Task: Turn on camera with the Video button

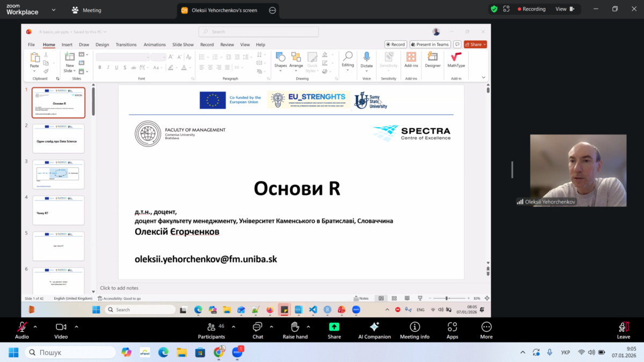Action: (x=61, y=330)
